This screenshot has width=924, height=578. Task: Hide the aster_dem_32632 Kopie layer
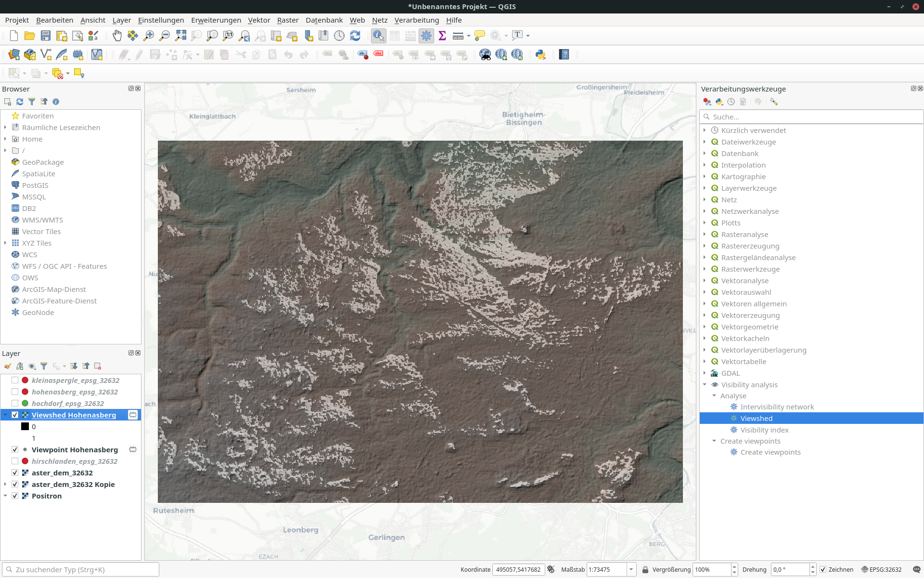(x=15, y=484)
